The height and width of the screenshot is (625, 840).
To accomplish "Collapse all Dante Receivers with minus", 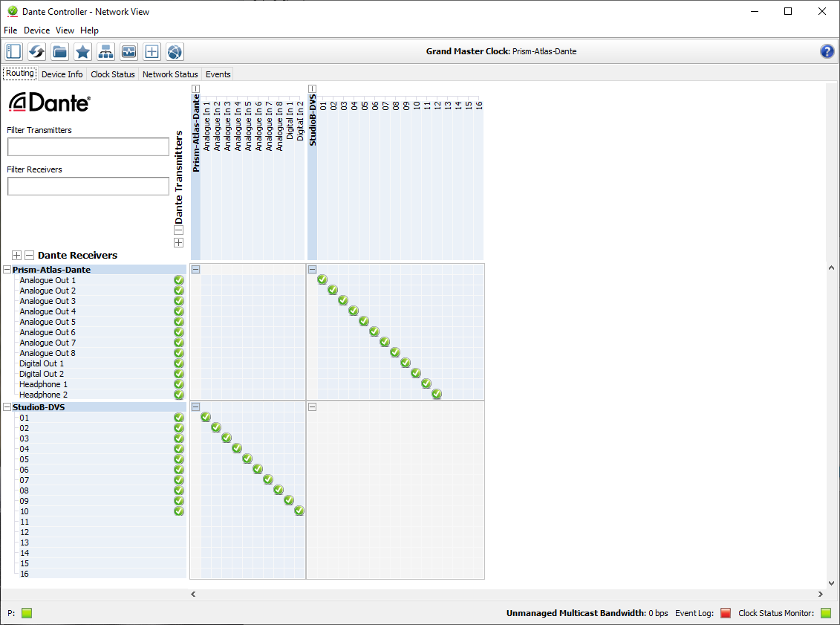I will [x=30, y=255].
